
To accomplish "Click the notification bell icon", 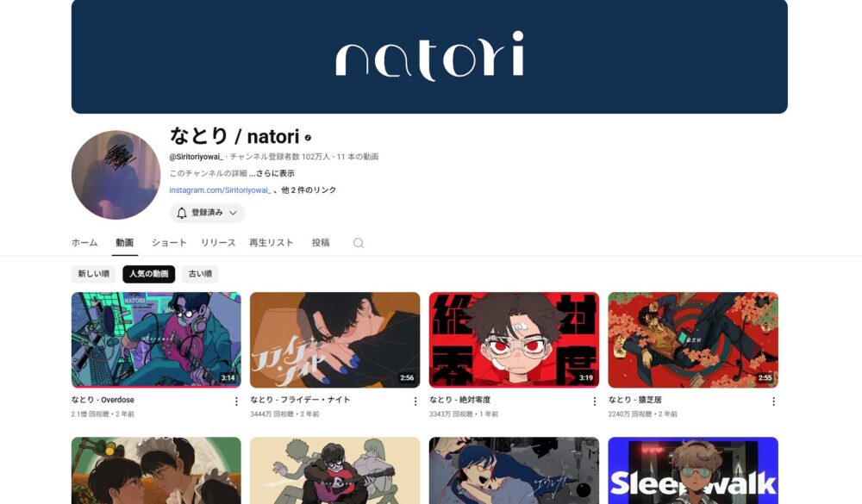I will (182, 213).
